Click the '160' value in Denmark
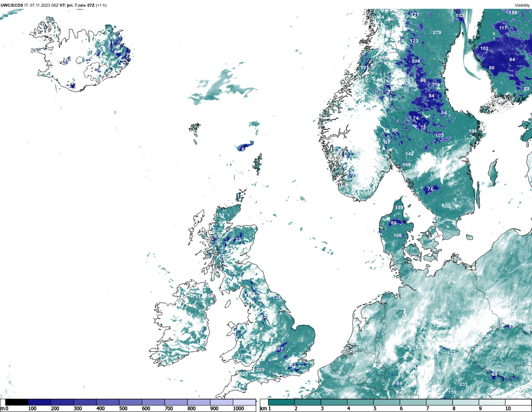The width and height of the screenshot is (532, 412). 398,235
